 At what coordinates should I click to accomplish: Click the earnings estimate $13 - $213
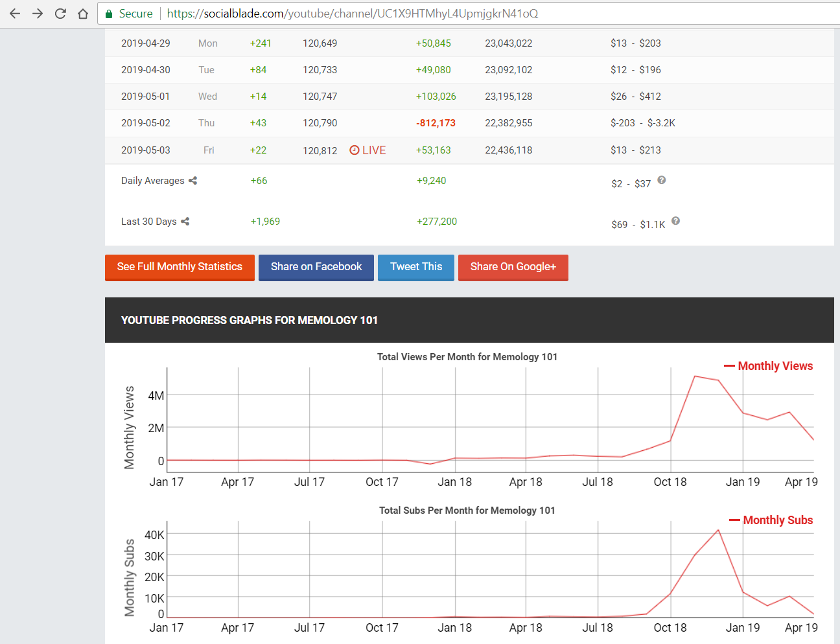tap(636, 150)
